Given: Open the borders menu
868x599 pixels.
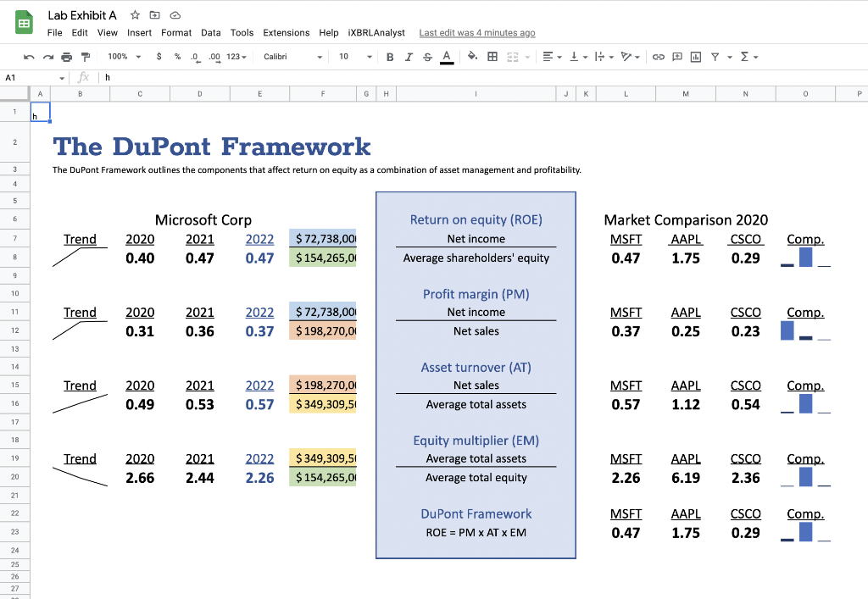Looking at the screenshot, I should click(491, 57).
